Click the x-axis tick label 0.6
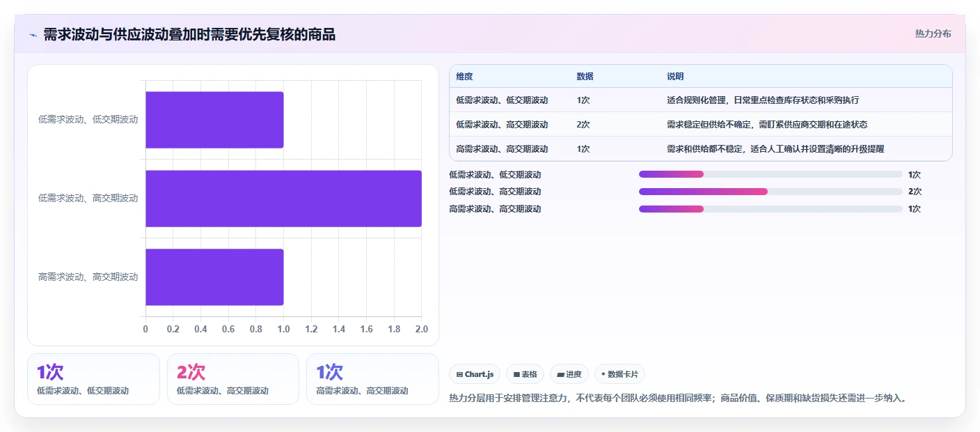The height and width of the screenshot is (432, 980). pos(228,329)
